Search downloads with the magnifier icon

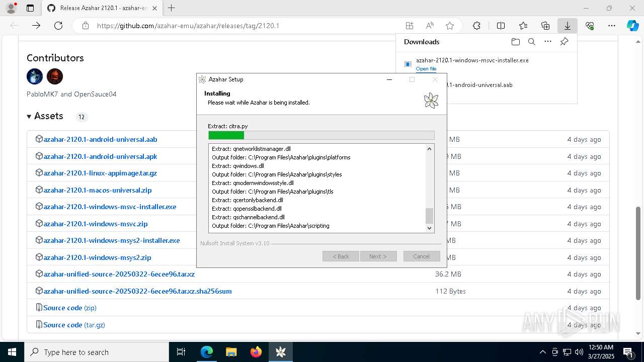click(x=532, y=42)
